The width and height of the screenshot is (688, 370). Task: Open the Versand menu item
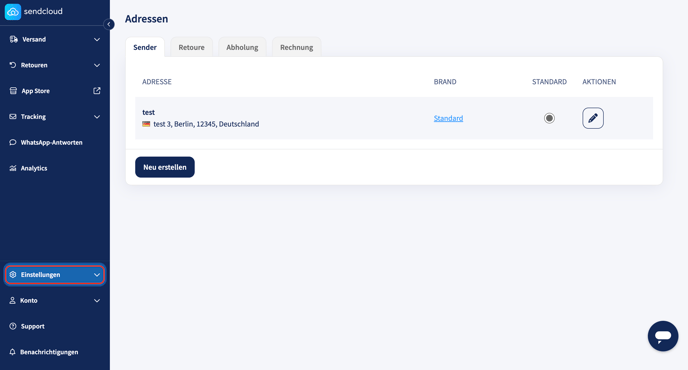[x=55, y=40]
